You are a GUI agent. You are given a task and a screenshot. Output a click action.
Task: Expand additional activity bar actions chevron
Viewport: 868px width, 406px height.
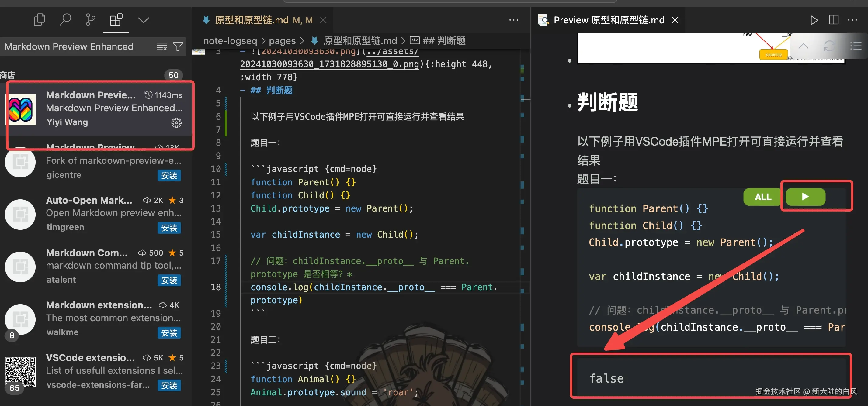click(143, 19)
